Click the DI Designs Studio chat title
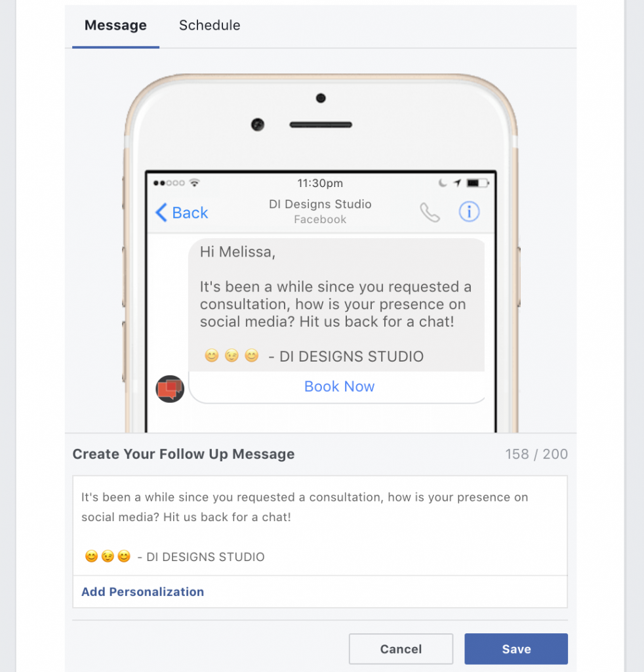Image resolution: width=644 pixels, height=672 pixels. (320, 204)
